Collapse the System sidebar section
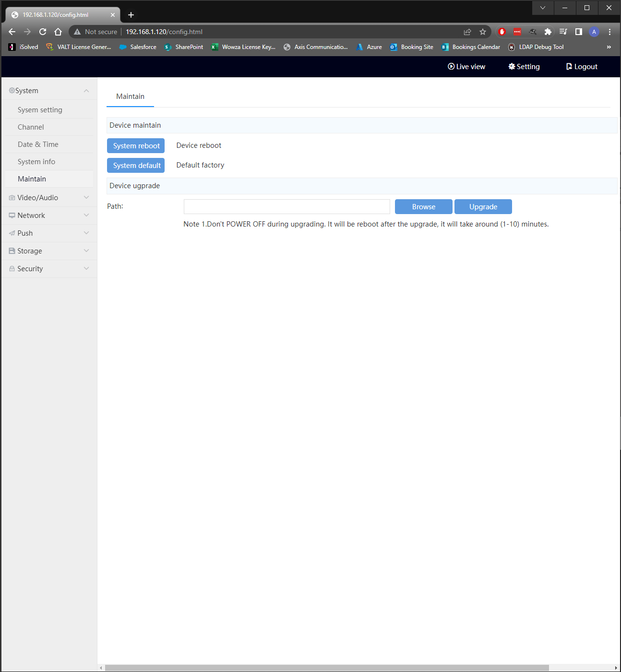This screenshot has width=621, height=672. 49,91
